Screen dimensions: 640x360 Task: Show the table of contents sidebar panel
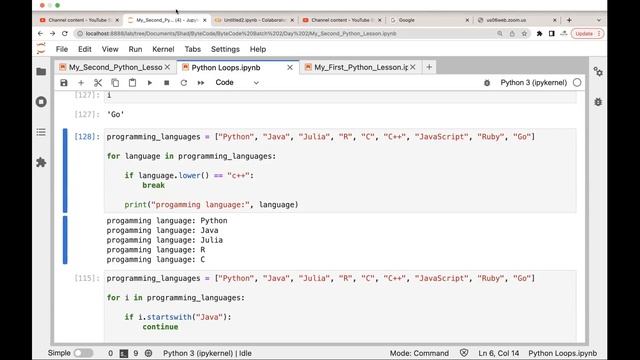[41, 132]
